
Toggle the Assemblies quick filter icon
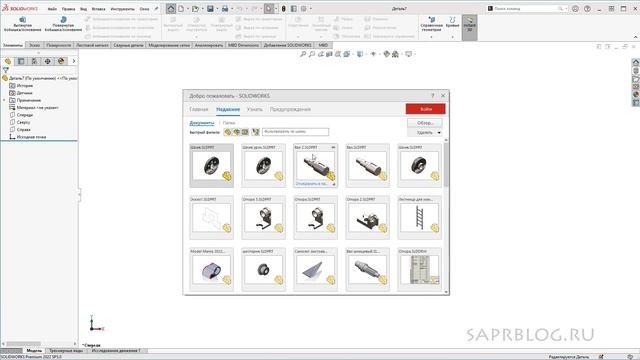(236, 132)
